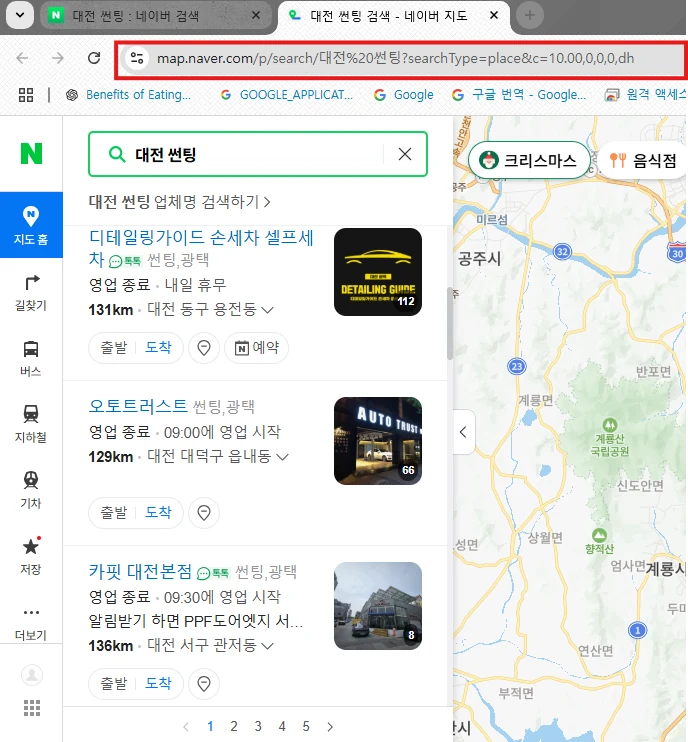Viewport: 688px width, 742px height.
Task: Open 버스 in the sidebar
Action: tap(31, 358)
